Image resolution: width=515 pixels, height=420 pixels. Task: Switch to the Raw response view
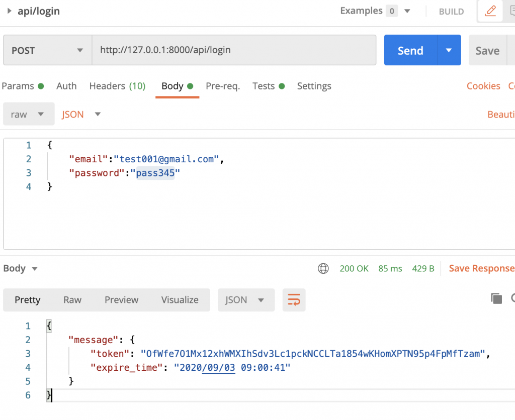click(72, 300)
